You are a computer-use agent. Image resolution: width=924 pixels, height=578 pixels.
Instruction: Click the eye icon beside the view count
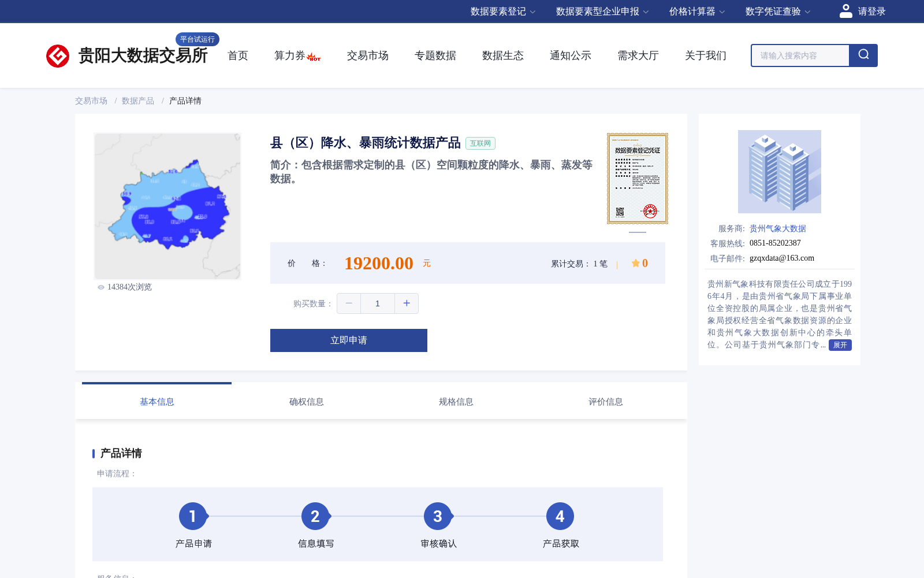[x=101, y=287]
